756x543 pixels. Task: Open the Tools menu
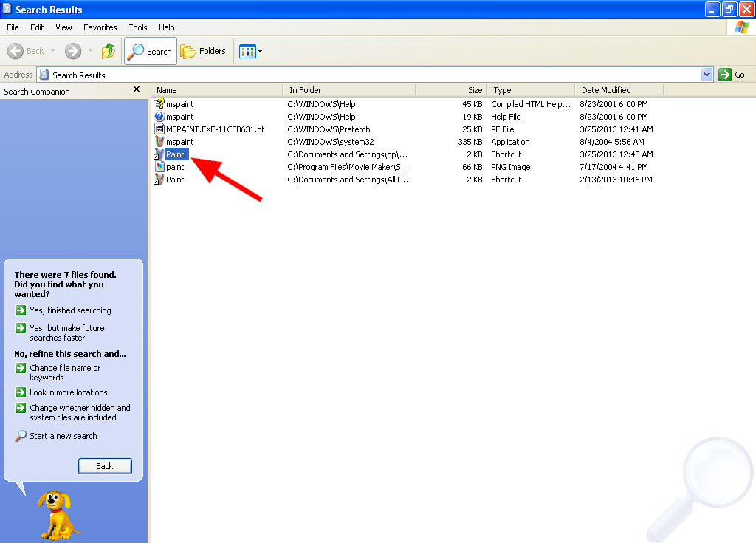tap(138, 27)
